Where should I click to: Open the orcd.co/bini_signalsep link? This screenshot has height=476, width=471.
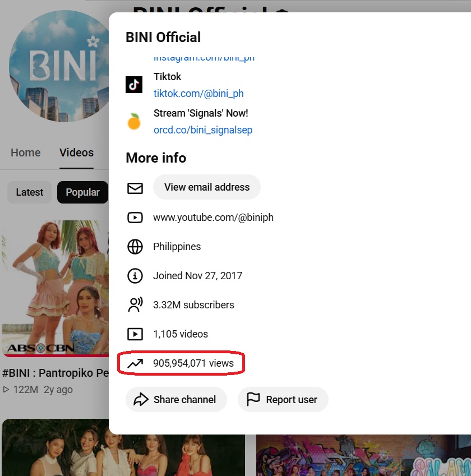click(203, 130)
